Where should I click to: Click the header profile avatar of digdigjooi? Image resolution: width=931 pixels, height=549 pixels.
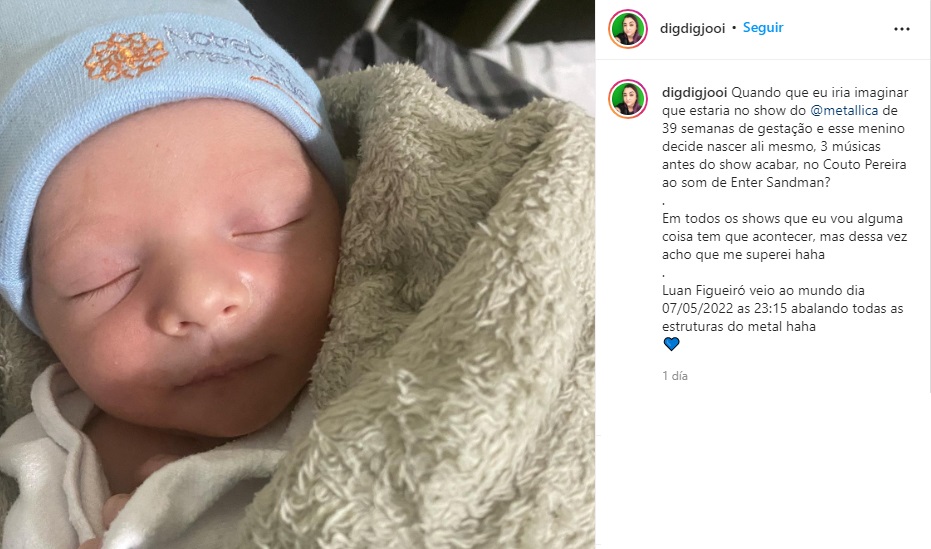coord(628,28)
